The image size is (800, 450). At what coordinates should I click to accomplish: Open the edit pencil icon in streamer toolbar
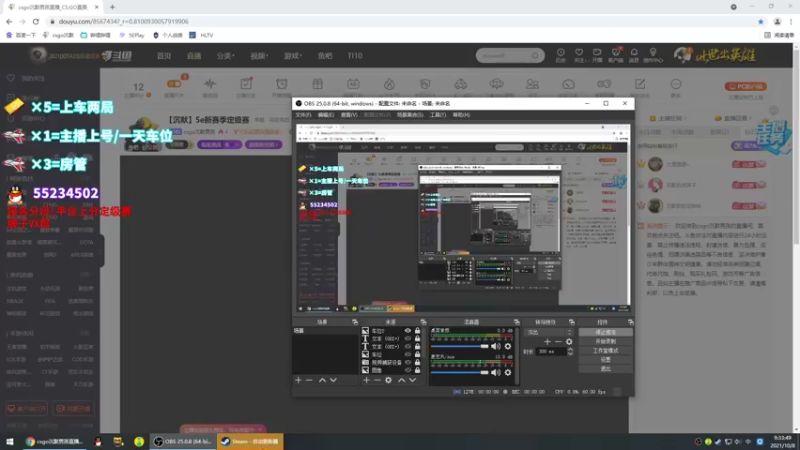point(640,84)
